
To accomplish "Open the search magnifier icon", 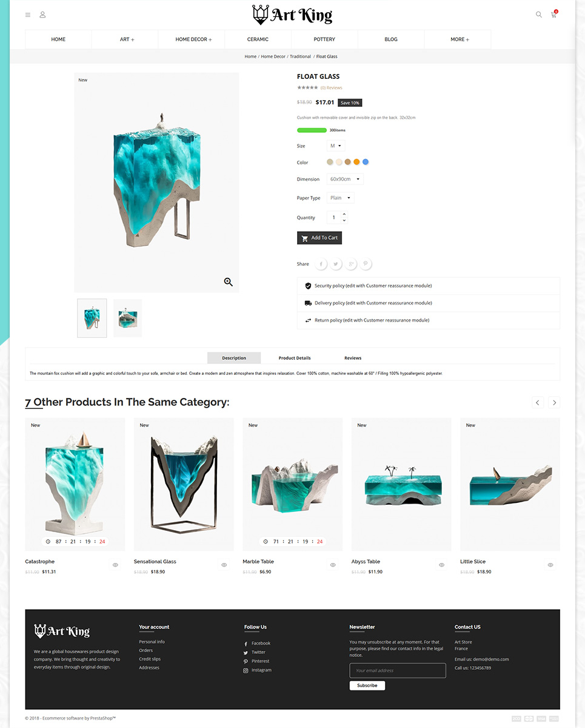I will click(x=538, y=15).
